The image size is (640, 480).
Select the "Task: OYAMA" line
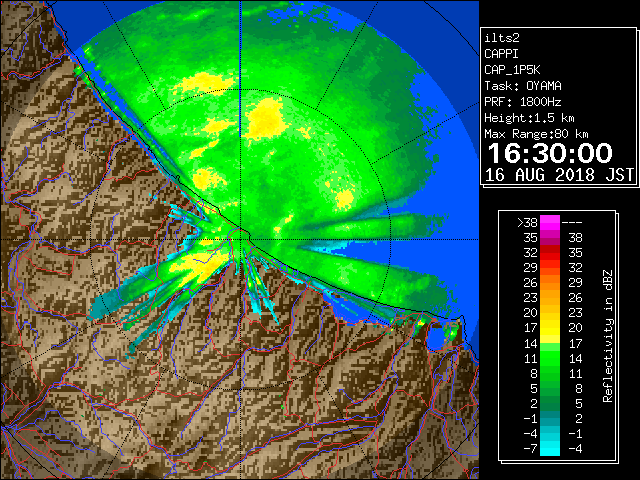523,86
